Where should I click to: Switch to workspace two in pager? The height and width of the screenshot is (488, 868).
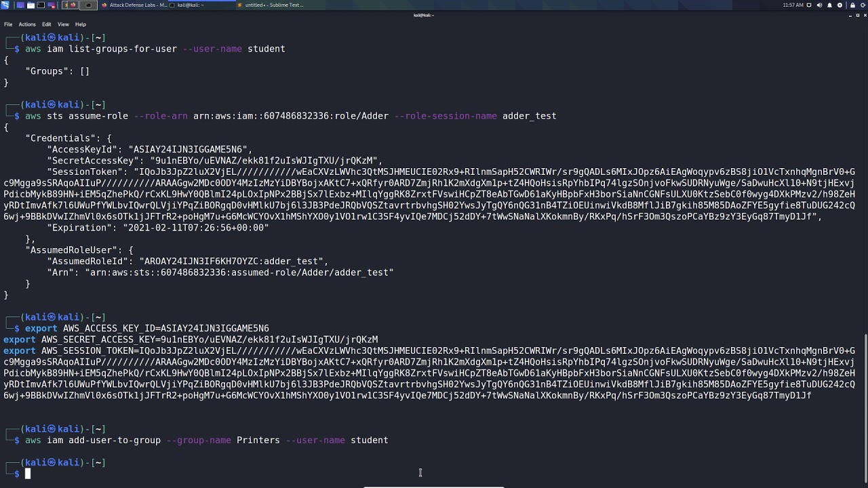[88, 5]
